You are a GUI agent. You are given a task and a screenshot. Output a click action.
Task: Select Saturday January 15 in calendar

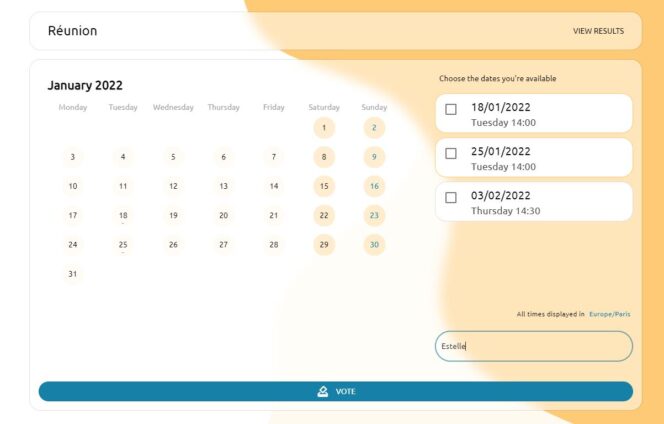324,186
